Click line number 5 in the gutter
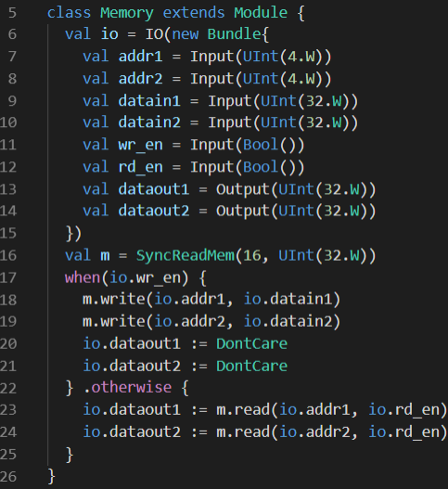448x489 pixels. tap(12, 13)
